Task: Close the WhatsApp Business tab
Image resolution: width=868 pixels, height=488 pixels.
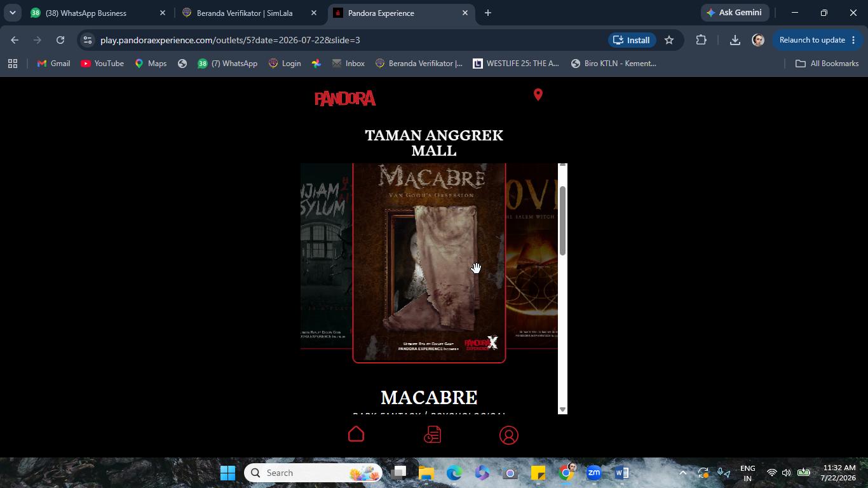Action: click(x=163, y=13)
